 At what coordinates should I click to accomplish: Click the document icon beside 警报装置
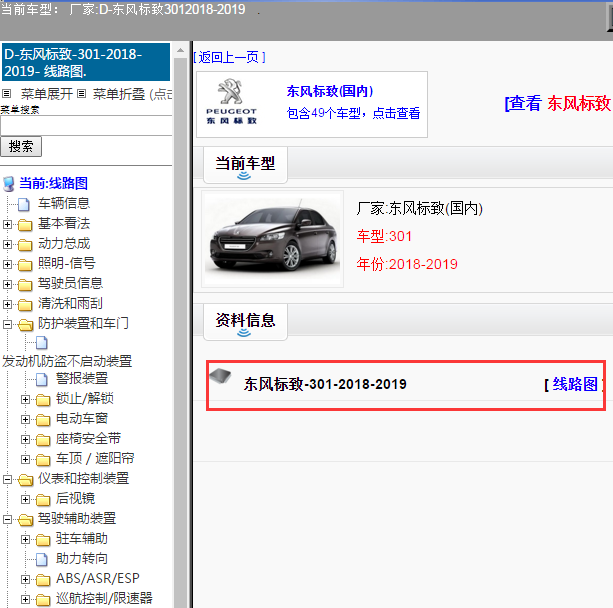[42, 379]
